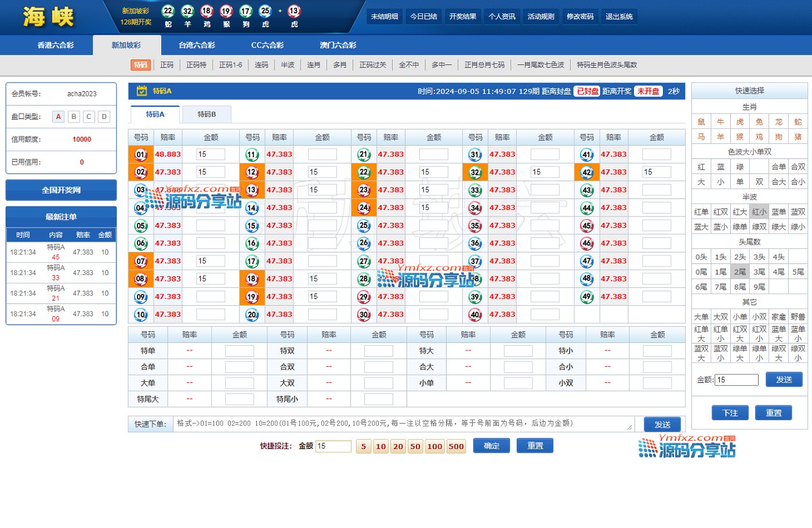Choose the 100 quick amount chip
Screen dimensions: 812x528
434,446
